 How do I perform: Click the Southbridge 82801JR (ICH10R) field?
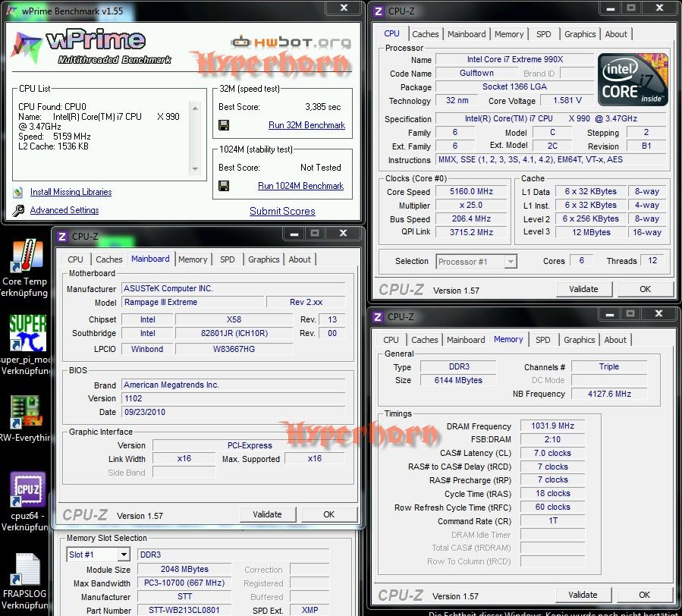234,333
